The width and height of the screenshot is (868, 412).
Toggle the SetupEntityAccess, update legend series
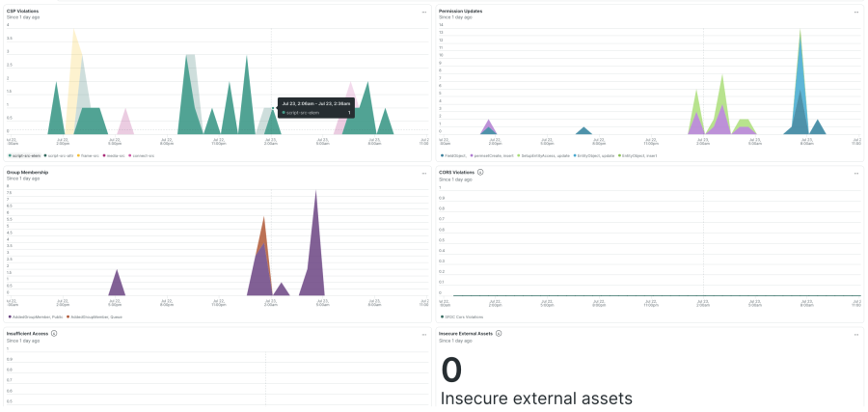coord(544,155)
